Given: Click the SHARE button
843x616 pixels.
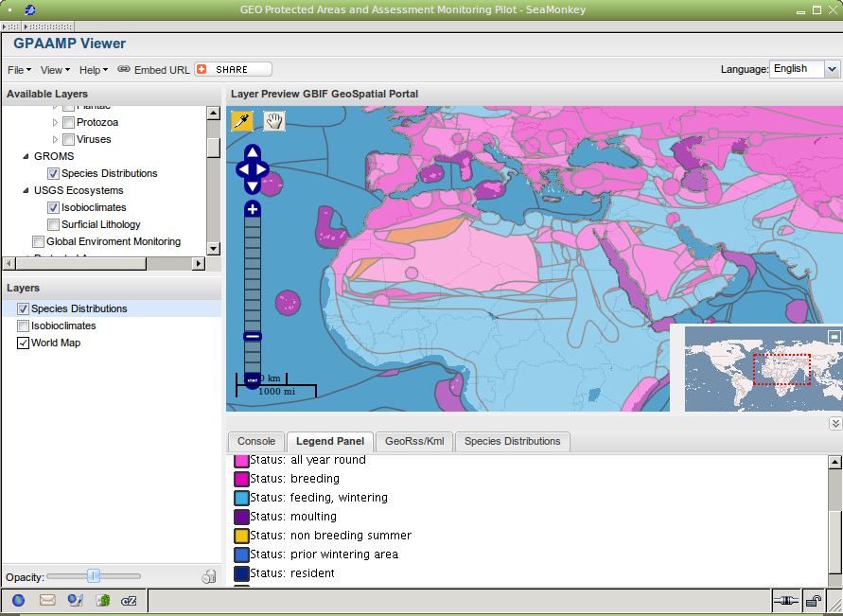Looking at the screenshot, I should click(x=233, y=69).
